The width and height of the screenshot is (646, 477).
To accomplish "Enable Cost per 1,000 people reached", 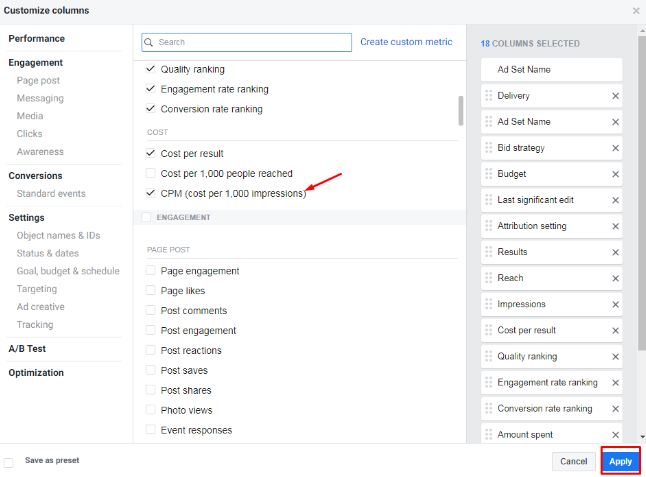I will (151, 174).
